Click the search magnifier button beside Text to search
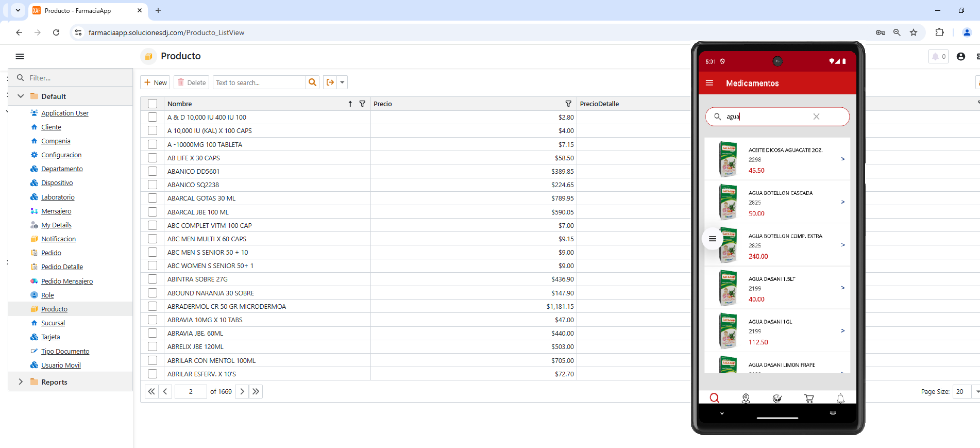 [312, 82]
